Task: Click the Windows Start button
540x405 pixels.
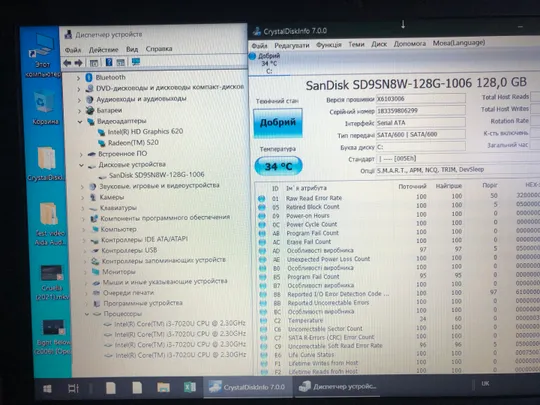Action: [x=48, y=389]
